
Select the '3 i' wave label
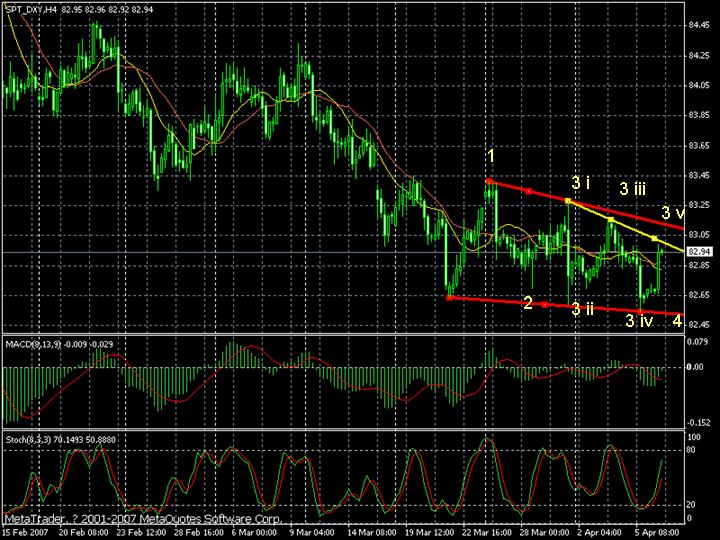(580, 183)
